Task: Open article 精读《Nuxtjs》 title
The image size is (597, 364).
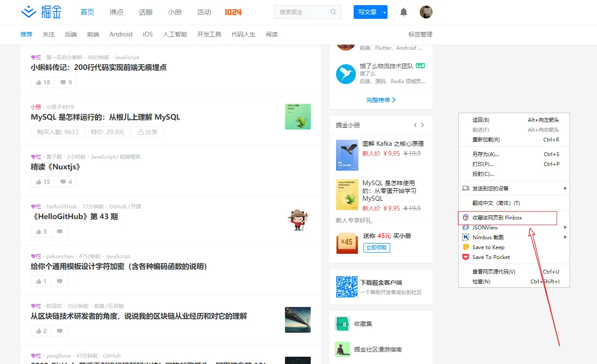Action: 56,167
